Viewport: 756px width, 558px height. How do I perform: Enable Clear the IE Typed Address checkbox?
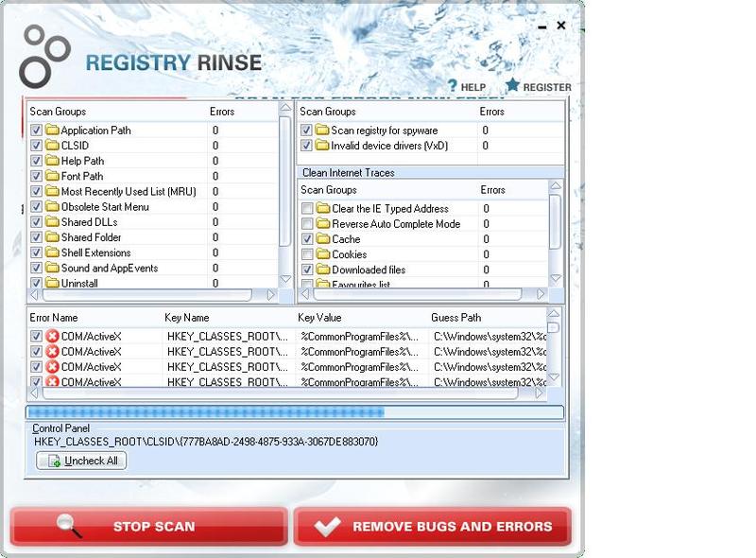[307, 208]
